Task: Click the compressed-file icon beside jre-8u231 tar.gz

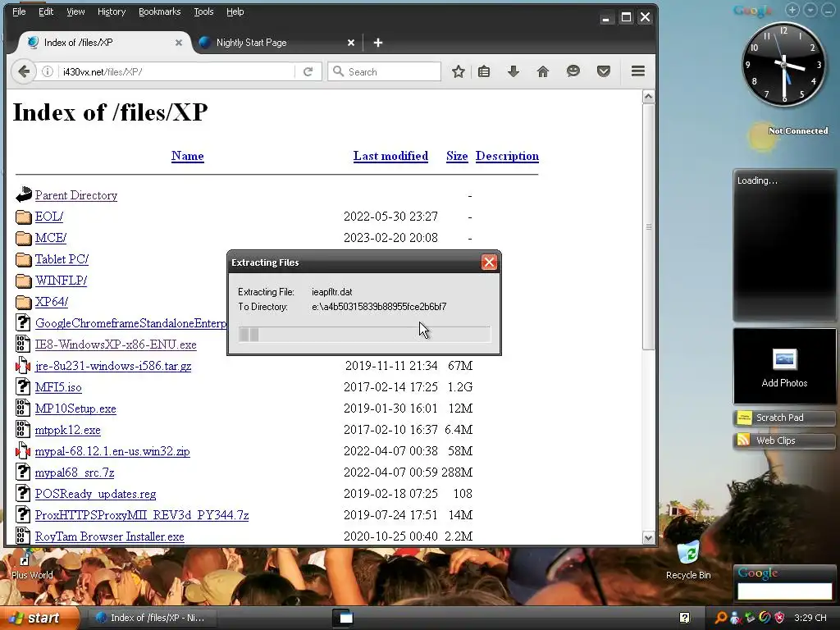Action: coord(23,366)
